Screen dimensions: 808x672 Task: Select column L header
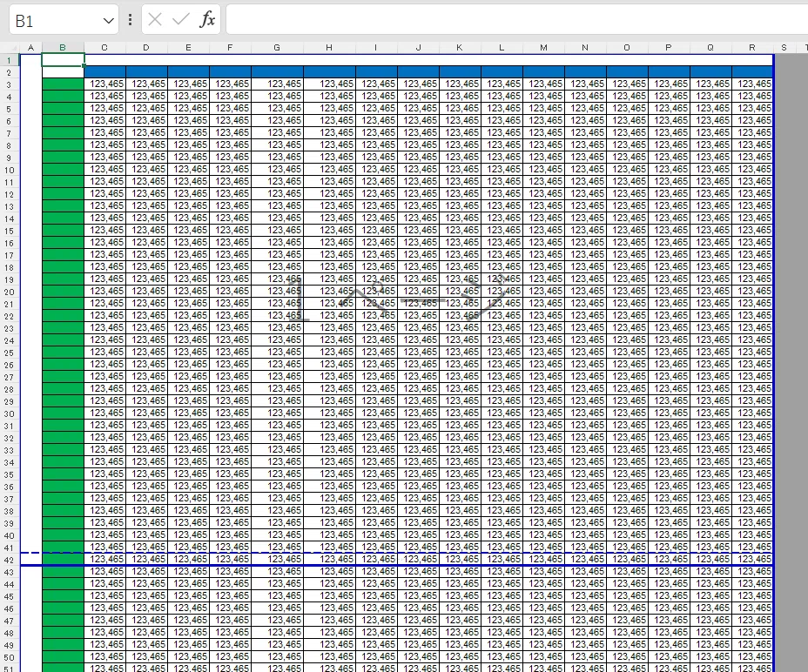pos(502,48)
